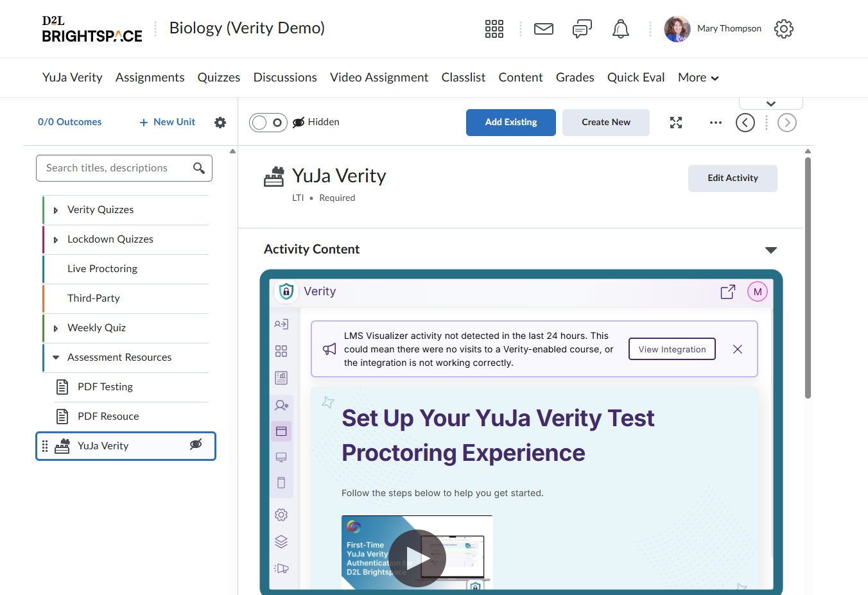Open the Classlist nav item
The width and height of the screenshot is (868, 595).
point(464,78)
